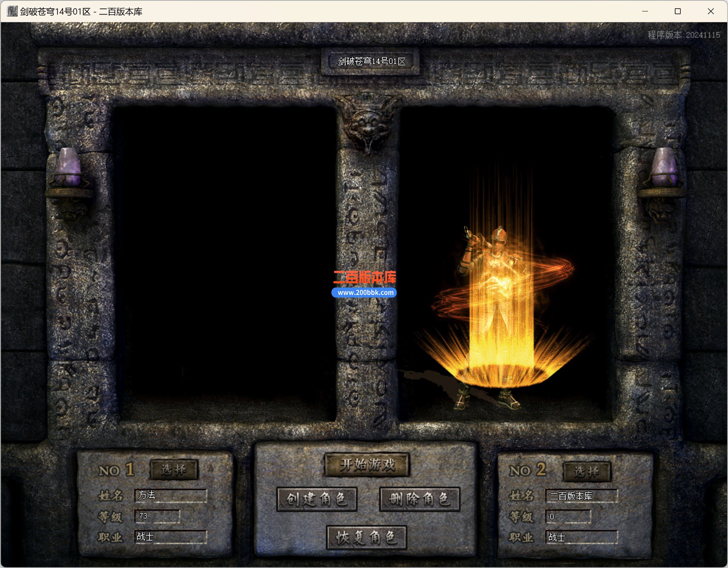
Task: Click the level field showing 73
Action: 157,516
